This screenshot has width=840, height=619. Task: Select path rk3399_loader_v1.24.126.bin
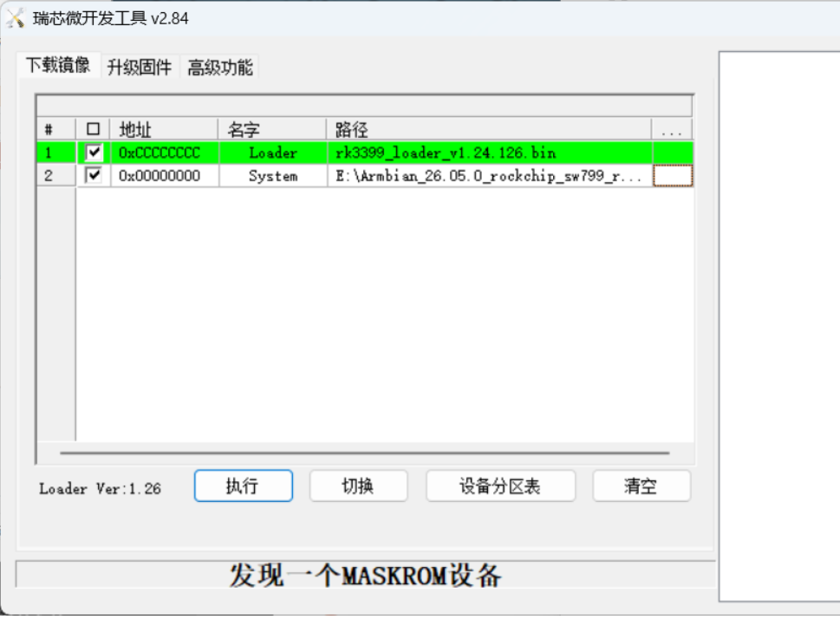(490, 153)
